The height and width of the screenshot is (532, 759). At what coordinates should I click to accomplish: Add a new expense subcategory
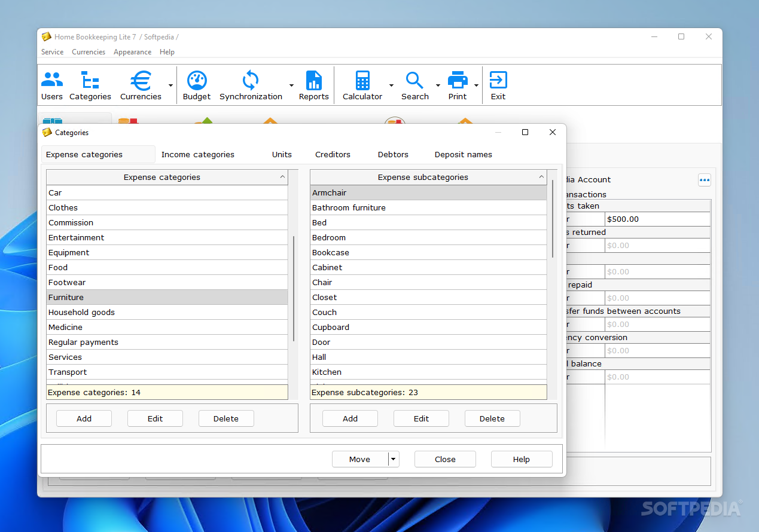pyautogui.click(x=350, y=418)
